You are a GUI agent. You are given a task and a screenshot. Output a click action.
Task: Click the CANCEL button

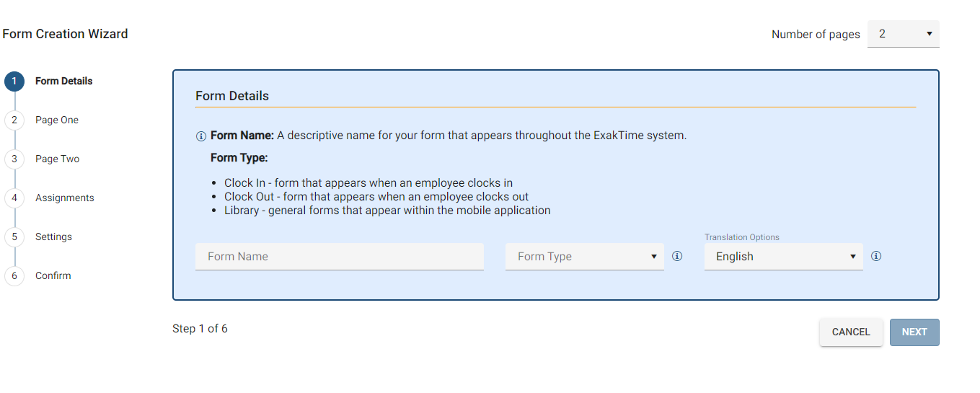(x=851, y=332)
